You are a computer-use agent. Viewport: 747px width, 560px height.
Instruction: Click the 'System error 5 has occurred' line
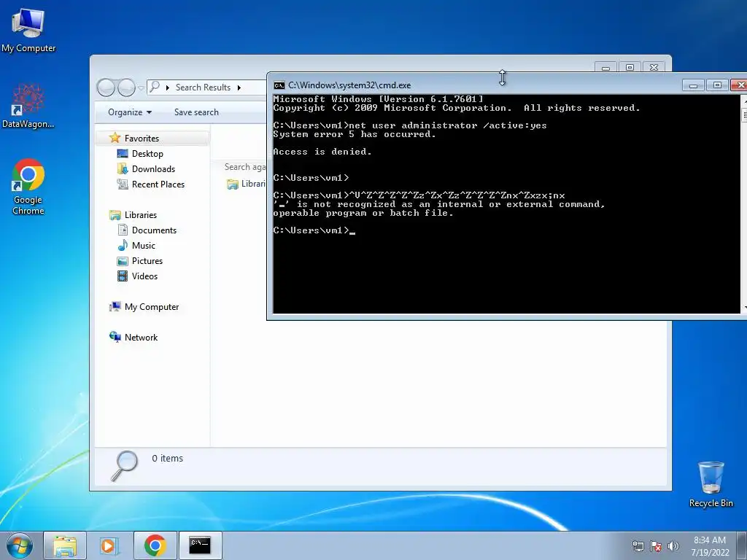(355, 134)
